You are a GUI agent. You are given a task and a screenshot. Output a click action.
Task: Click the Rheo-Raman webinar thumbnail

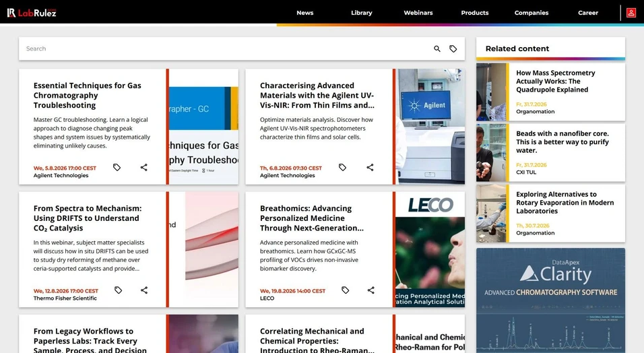pos(430,333)
